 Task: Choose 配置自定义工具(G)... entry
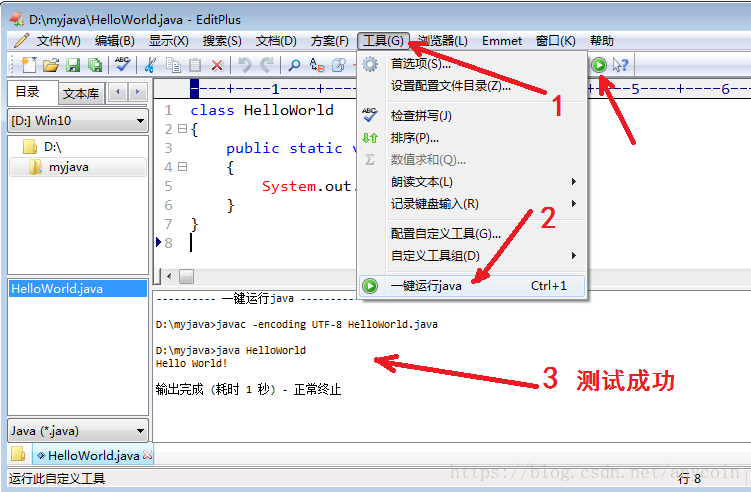(x=473, y=233)
